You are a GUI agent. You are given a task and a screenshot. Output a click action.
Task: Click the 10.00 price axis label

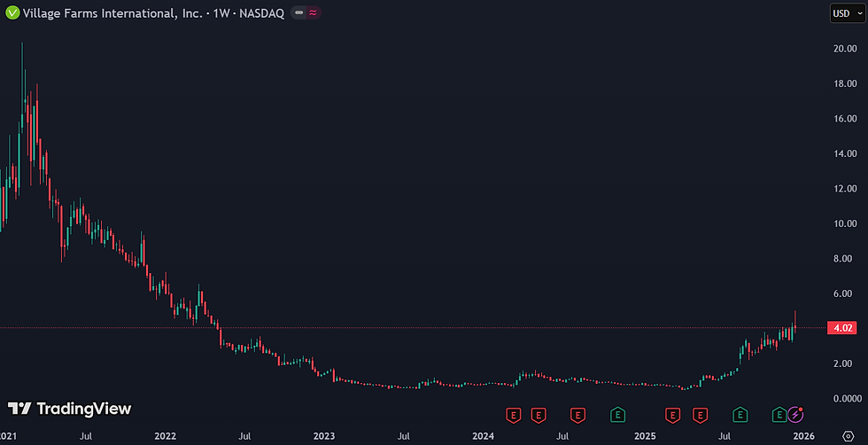point(845,223)
